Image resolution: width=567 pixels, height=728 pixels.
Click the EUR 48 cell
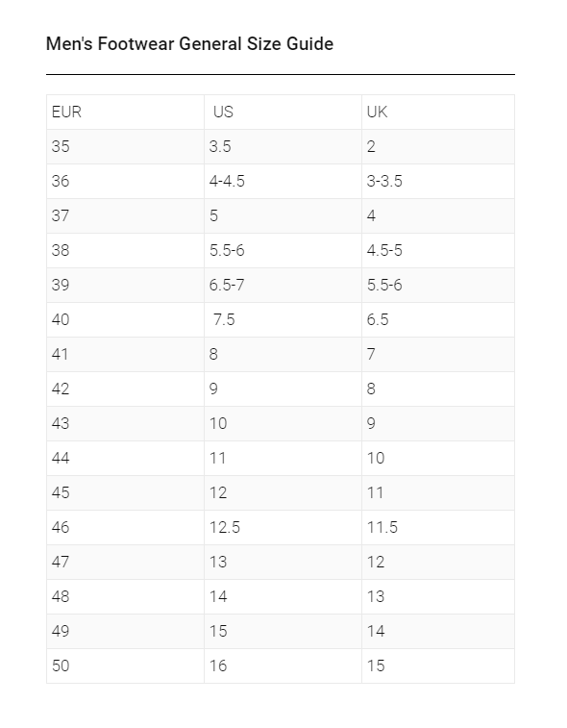[x=125, y=596]
